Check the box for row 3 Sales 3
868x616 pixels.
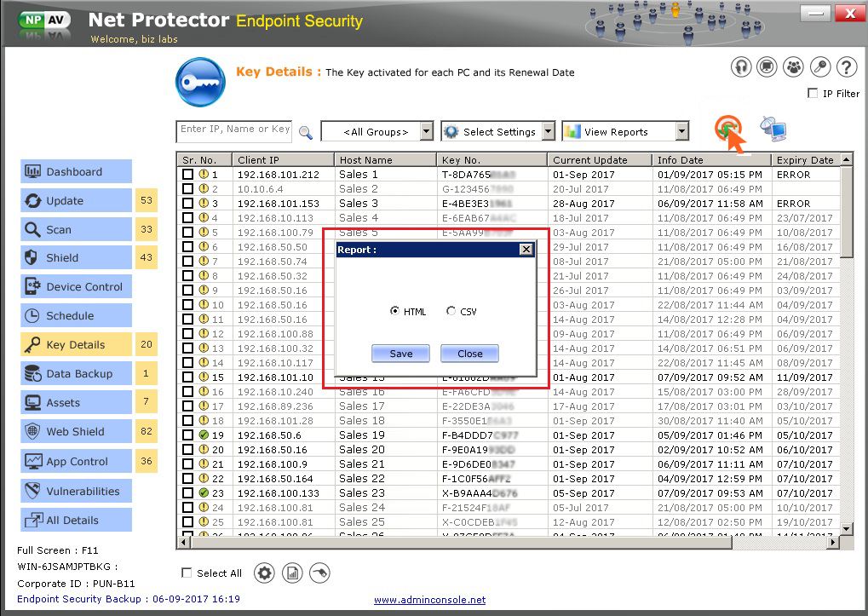point(188,203)
